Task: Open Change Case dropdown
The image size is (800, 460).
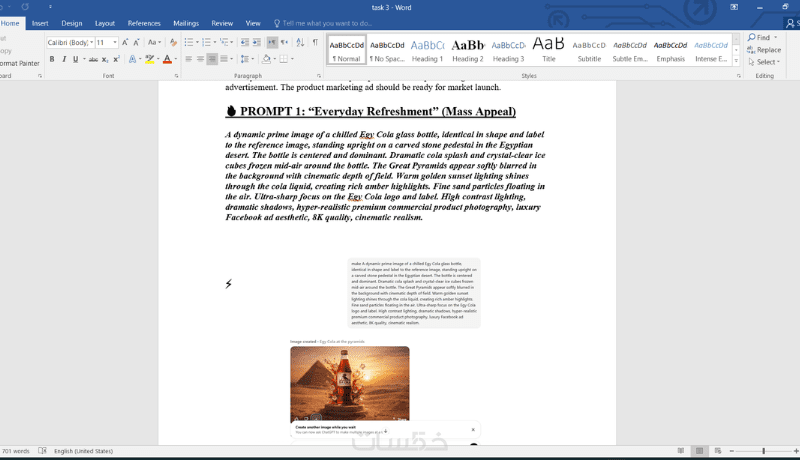Action: click(x=155, y=42)
